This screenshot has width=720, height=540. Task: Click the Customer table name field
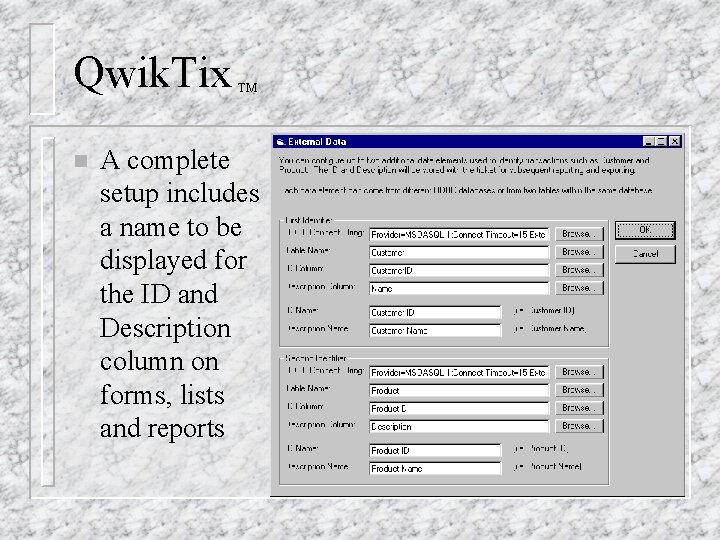coord(459,253)
